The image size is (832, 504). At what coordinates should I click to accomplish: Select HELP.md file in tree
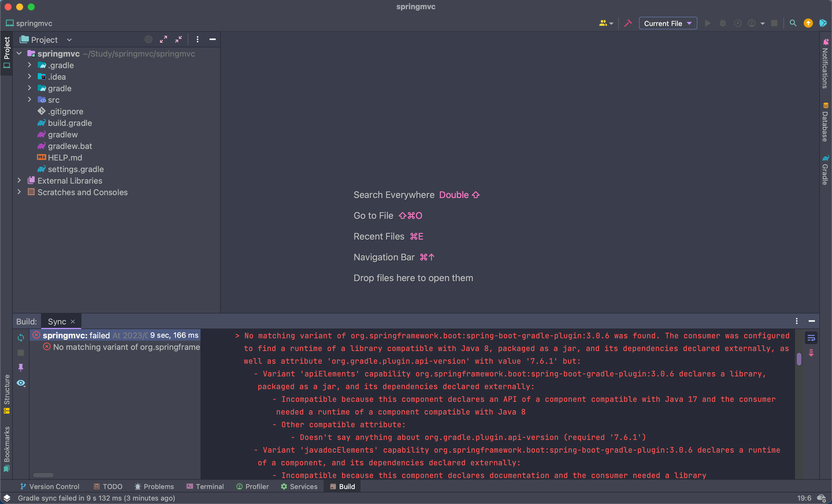click(65, 158)
